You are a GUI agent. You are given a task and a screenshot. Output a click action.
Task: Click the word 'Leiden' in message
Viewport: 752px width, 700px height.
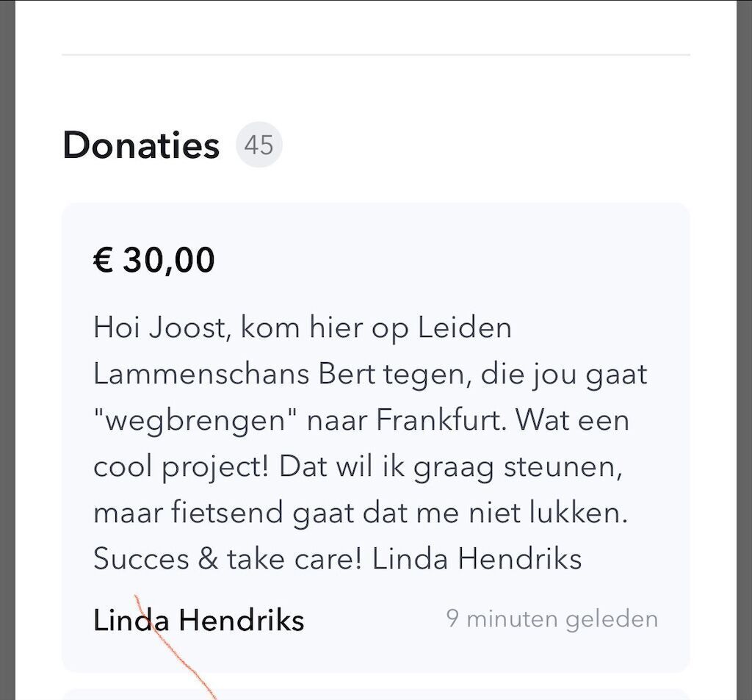tap(465, 328)
